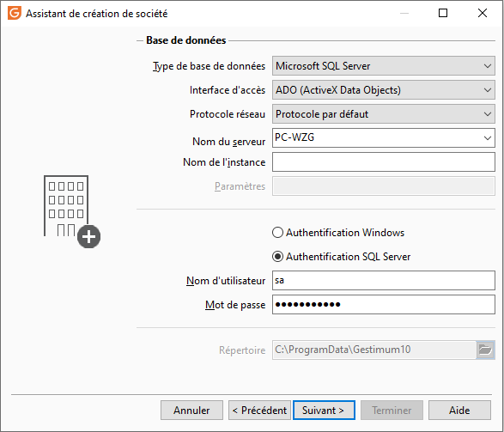
Task: Click the Nom du serveur text PC-WZG
Action: tap(295, 137)
